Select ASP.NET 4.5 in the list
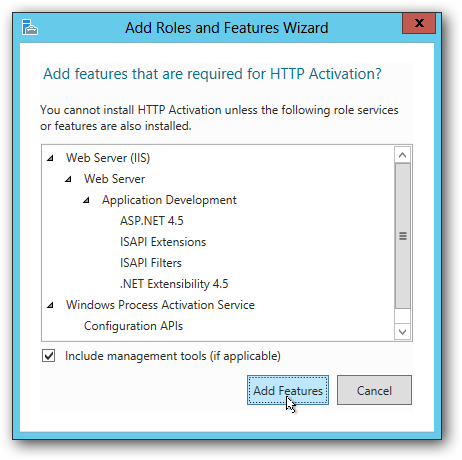The width and height of the screenshot is (462, 460). (152, 221)
